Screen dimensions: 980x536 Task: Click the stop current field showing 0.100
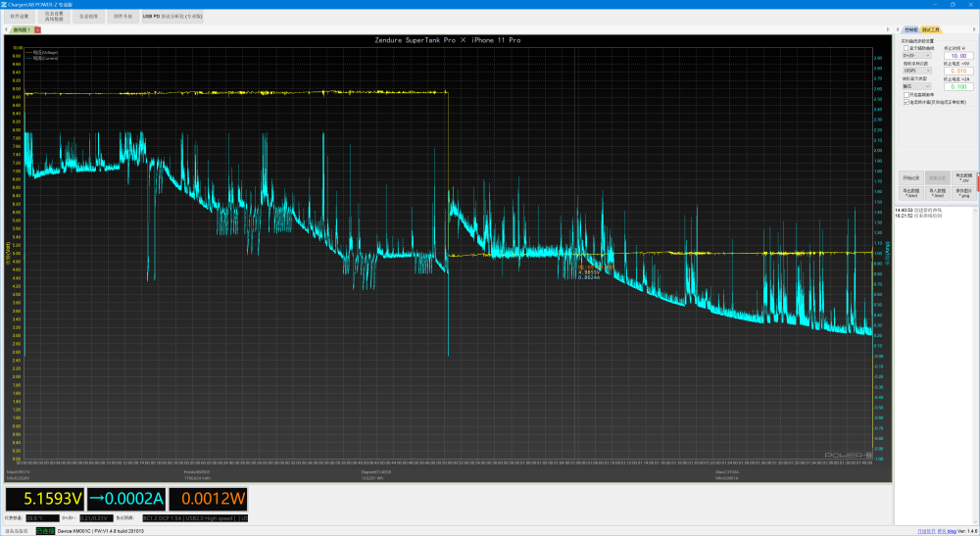pyautogui.click(x=958, y=87)
